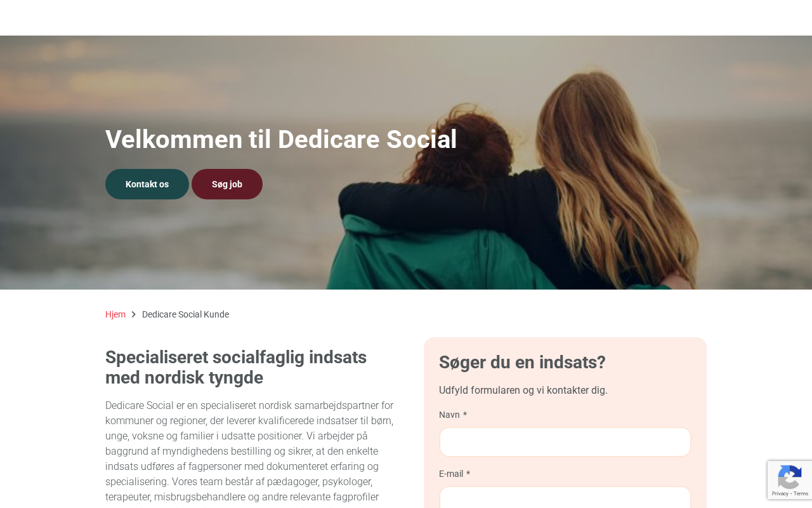Click the Udfyld formularen og vi kontakter dig text
Image resolution: width=812 pixels, height=508 pixels.
[x=523, y=390]
